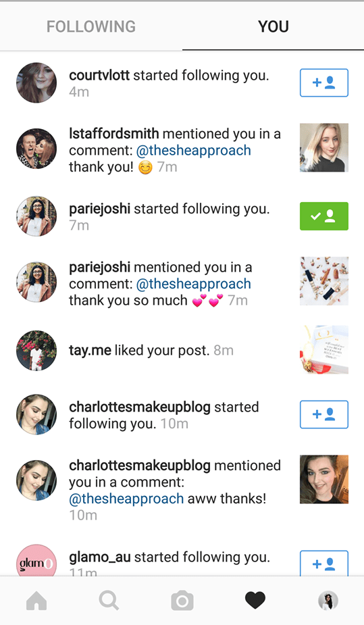
Task: Follow back courtvlott
Action: click(x=323, y=82)
